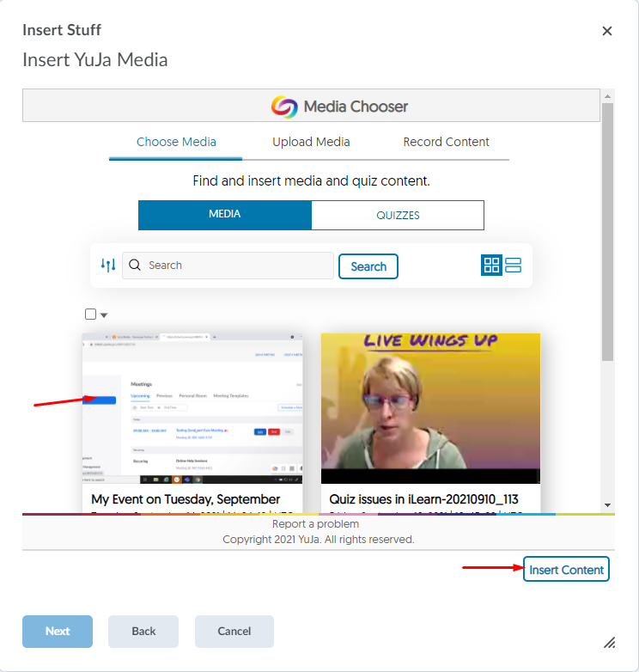Click the filter sliders icon beside search

tap(107, 266)
